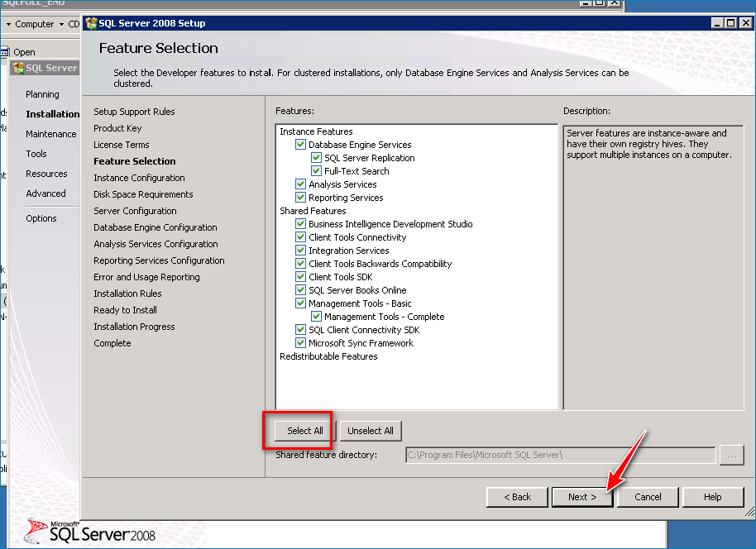Click the shared feature directory path field
Image resolution: width=756 pixels, height=549 pixels.
560,455
